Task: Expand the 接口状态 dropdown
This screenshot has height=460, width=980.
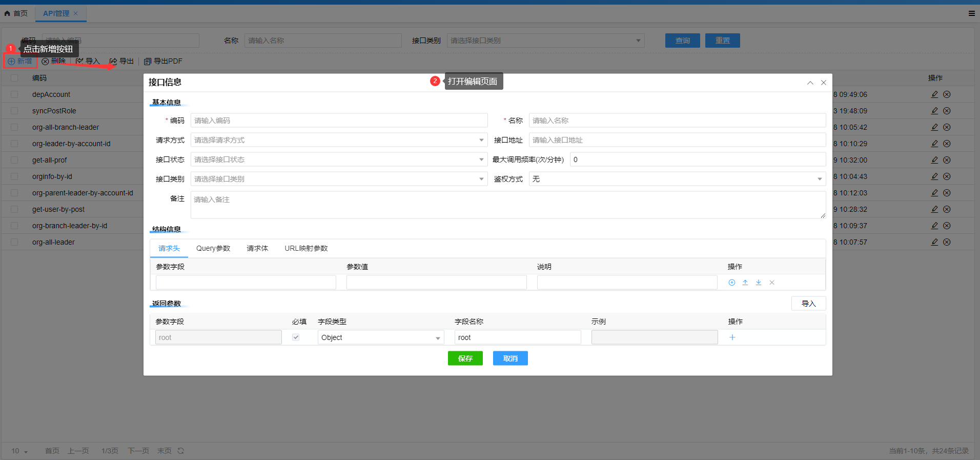Action: pyautogui.click(x=338, y=159)
